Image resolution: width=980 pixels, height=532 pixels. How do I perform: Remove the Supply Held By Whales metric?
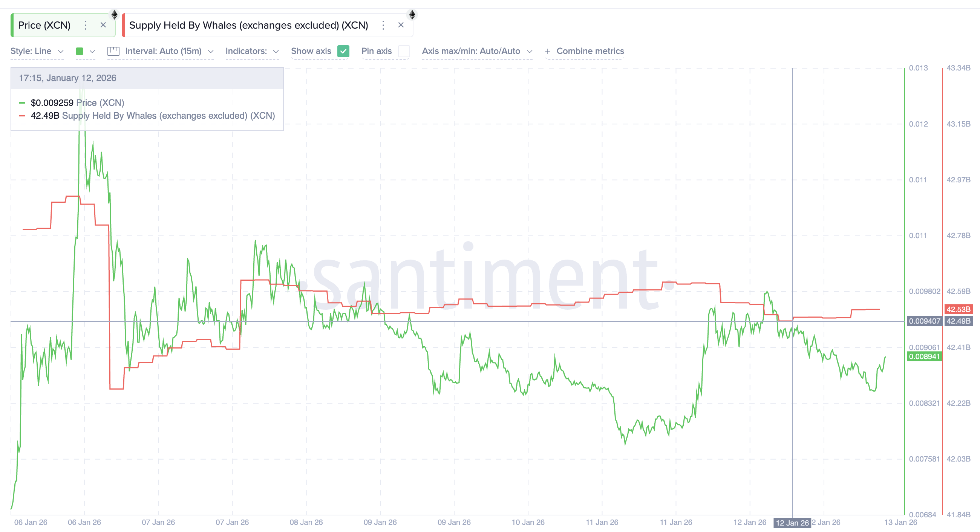pyautogui.click(x=401, y=25)
